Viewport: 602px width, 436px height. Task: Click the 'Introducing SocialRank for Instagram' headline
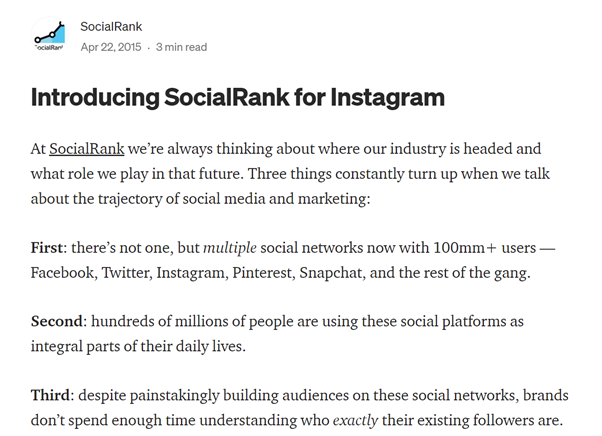[238, 97]
